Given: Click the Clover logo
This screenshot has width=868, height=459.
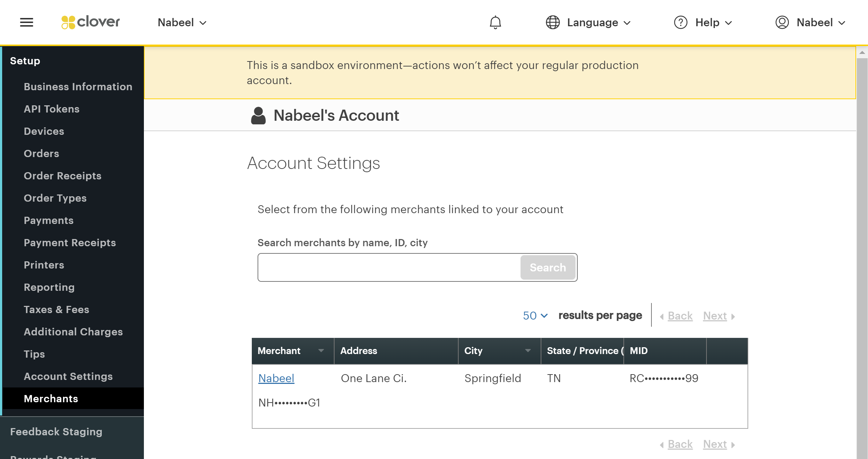Looking at the screenshot, I should [x=91, y=22].
